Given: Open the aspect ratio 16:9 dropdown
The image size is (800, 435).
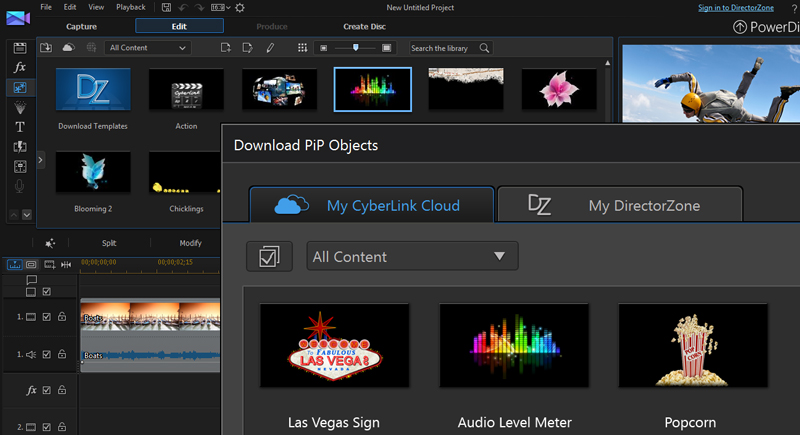Looking at the screenshot, I should coord(220,7).
